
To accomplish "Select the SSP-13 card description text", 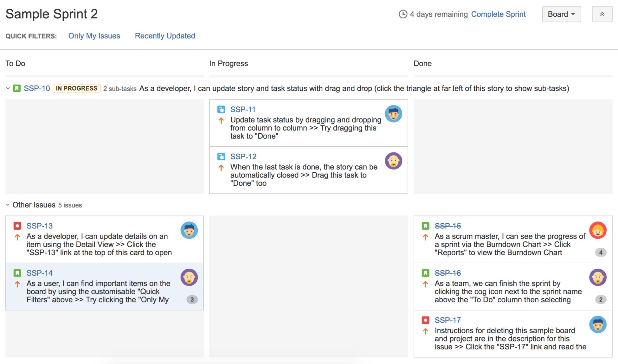I will pos(99,245).
